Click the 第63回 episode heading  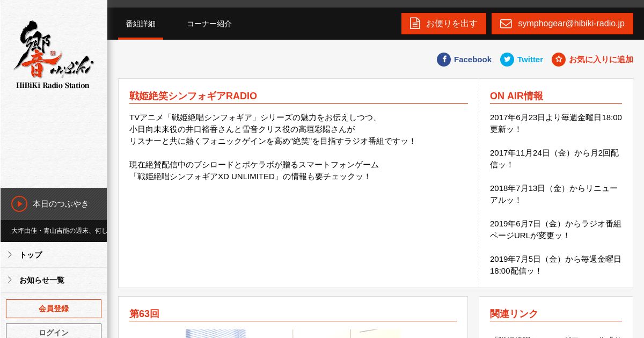pos(144,314)
